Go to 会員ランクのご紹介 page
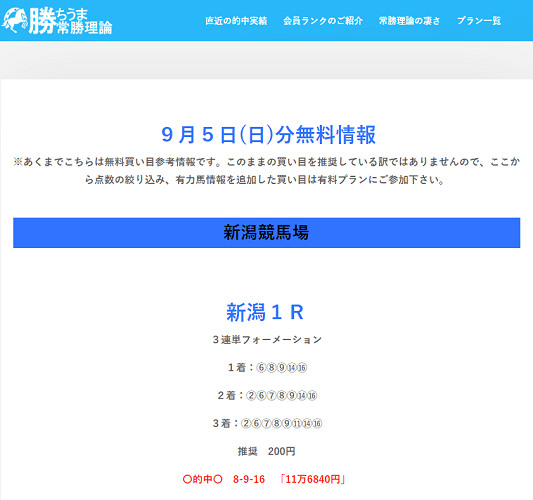 [323, 21]
